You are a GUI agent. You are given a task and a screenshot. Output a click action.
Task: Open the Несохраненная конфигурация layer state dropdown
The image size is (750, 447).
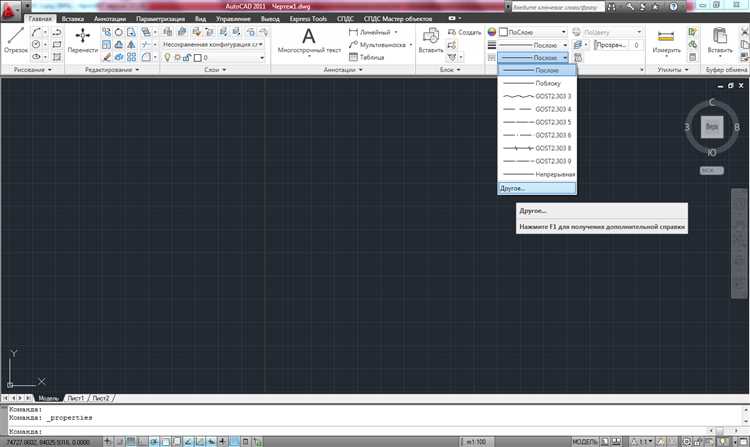coord(213,44)
